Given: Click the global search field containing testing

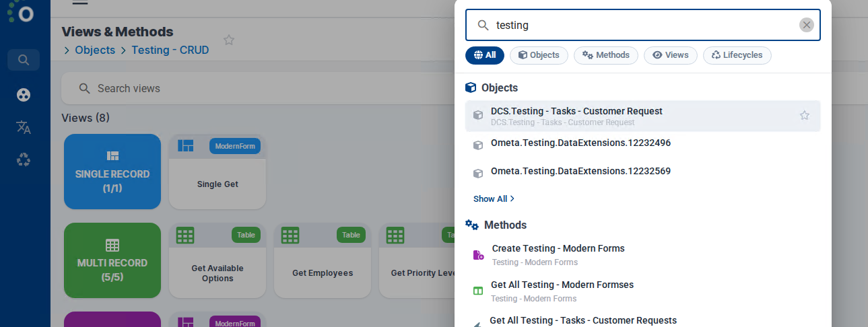Looking at the screenshot, I should coord(643,25).
